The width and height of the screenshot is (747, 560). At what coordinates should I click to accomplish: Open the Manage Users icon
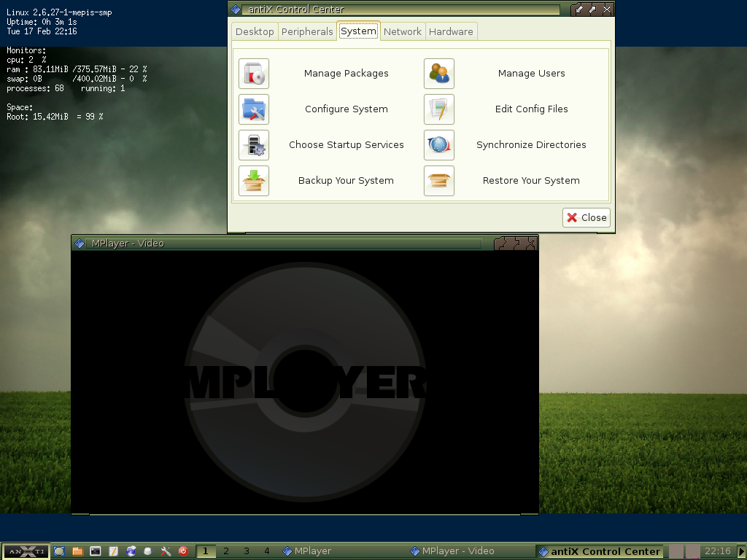pyautogui.click(x=439, y=74)
